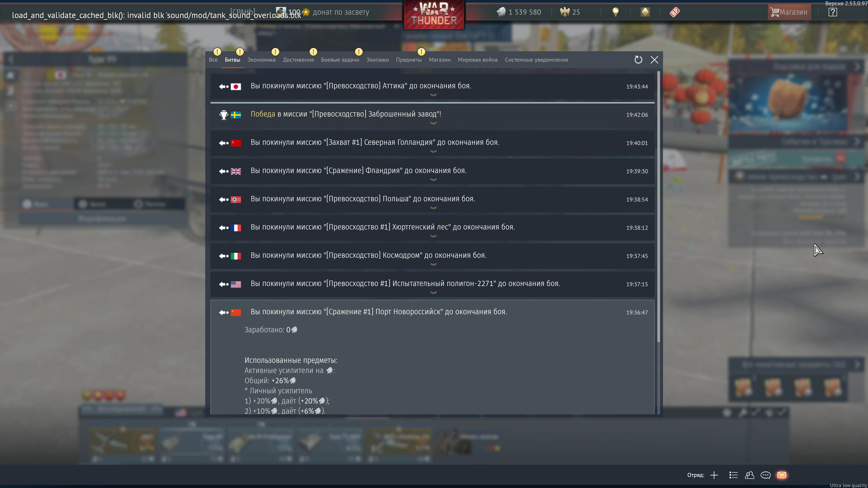The height and width of the screenshot is (488, 868).
Task: Open the contacts list icon
Action: tap(749, 475)
